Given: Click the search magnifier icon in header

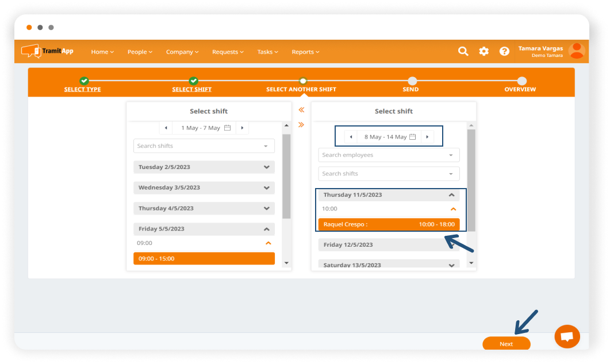Looking at the screenshot, I should [463, 51].
